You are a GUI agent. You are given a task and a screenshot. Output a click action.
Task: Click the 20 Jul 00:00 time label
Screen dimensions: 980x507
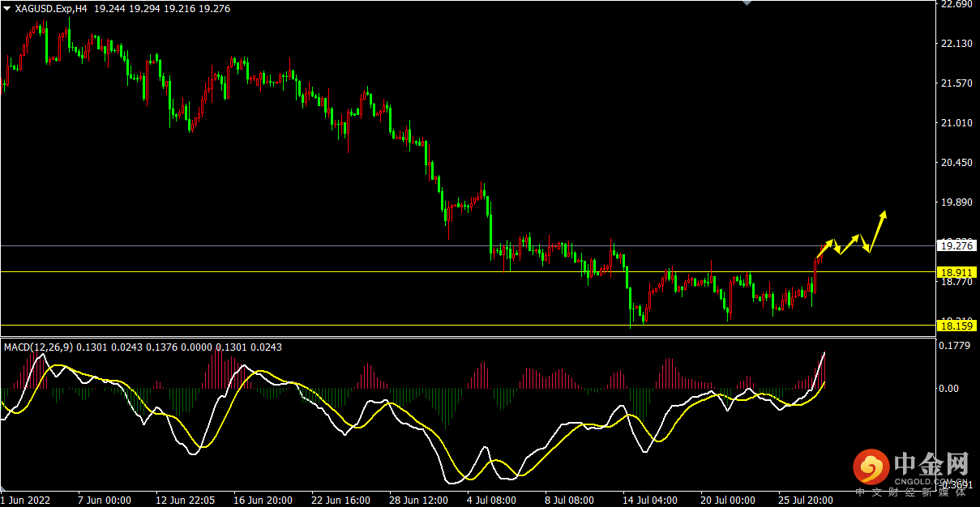[729, 501]
